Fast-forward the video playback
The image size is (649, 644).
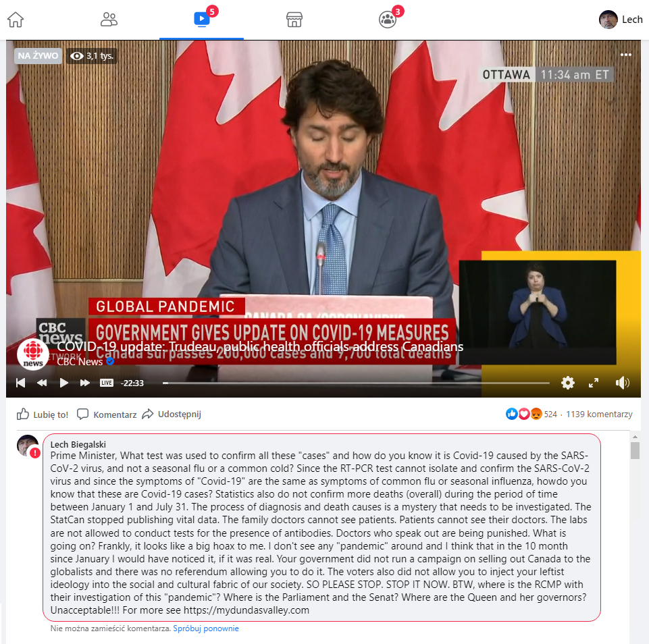[85, 383]
